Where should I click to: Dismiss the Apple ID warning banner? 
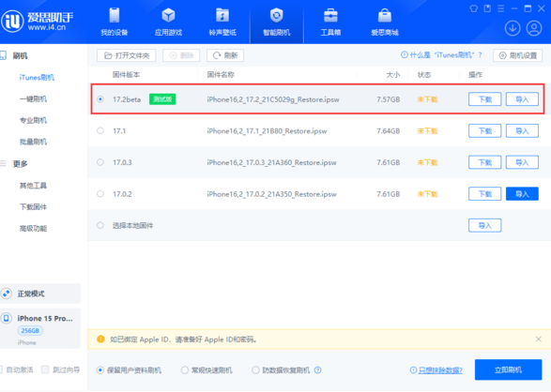[x=539, y=339]
